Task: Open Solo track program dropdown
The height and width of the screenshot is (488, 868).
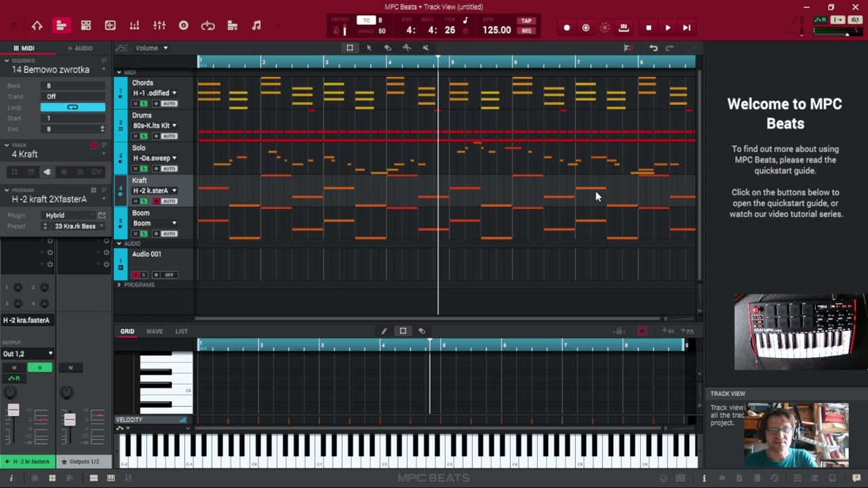Action: click(155, 158)
